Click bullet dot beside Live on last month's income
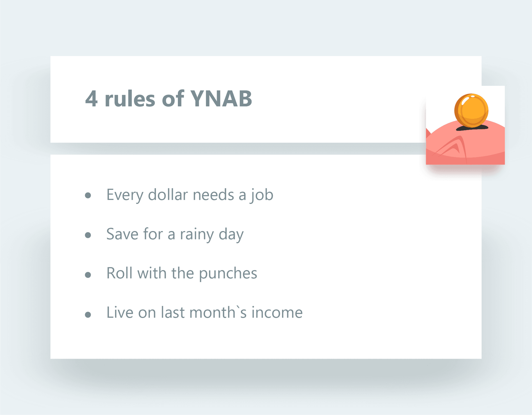Viewport: 532px width, 415px height. [88, 314]
